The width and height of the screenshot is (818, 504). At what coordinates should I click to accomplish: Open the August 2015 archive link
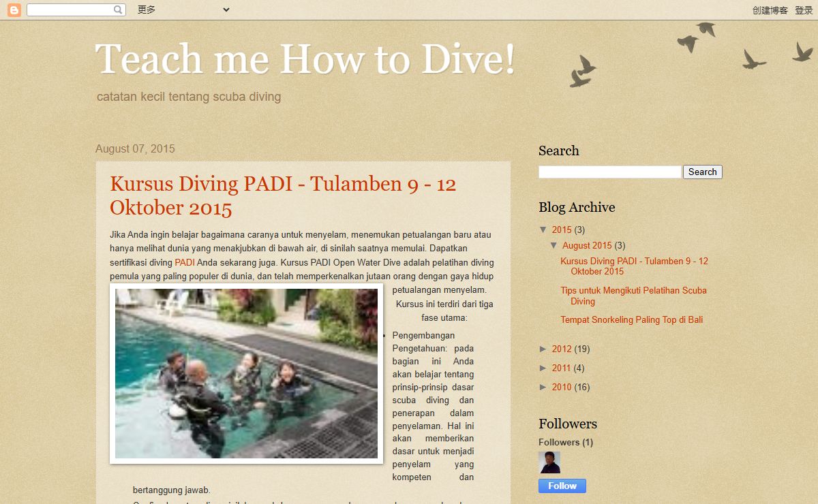[587, 245]
